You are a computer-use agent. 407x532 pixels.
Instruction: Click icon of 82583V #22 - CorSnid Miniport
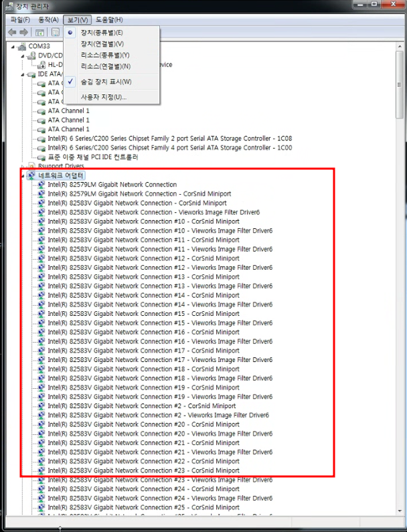(x=41, y=462)
